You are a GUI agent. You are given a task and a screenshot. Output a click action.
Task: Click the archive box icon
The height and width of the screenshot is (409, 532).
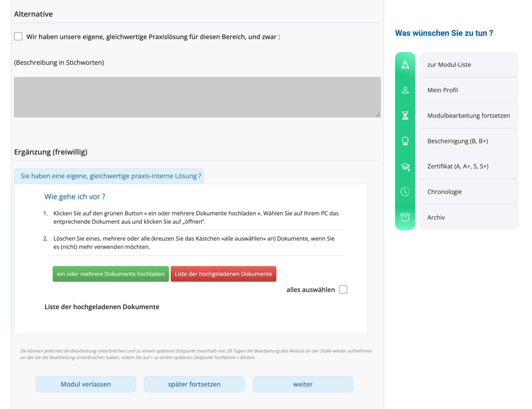click(x=405, y=217)
